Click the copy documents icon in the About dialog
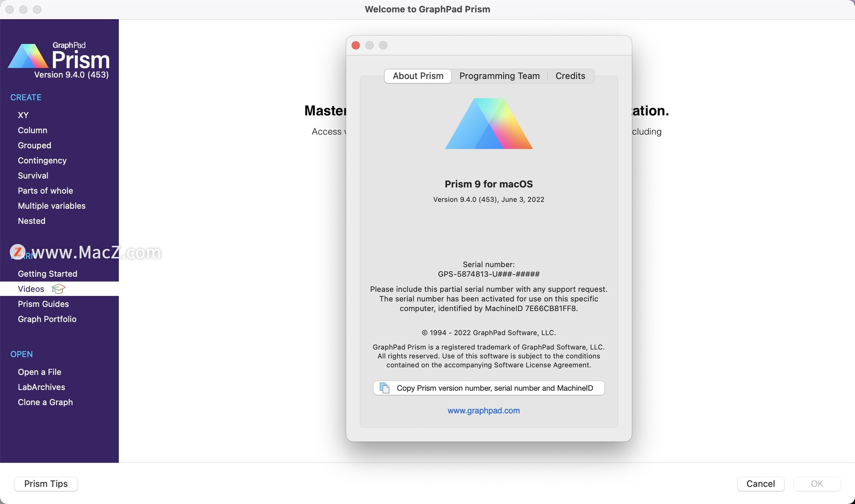Screen dimensions: 855x504 pyautogui.click(x=384, y=388)
